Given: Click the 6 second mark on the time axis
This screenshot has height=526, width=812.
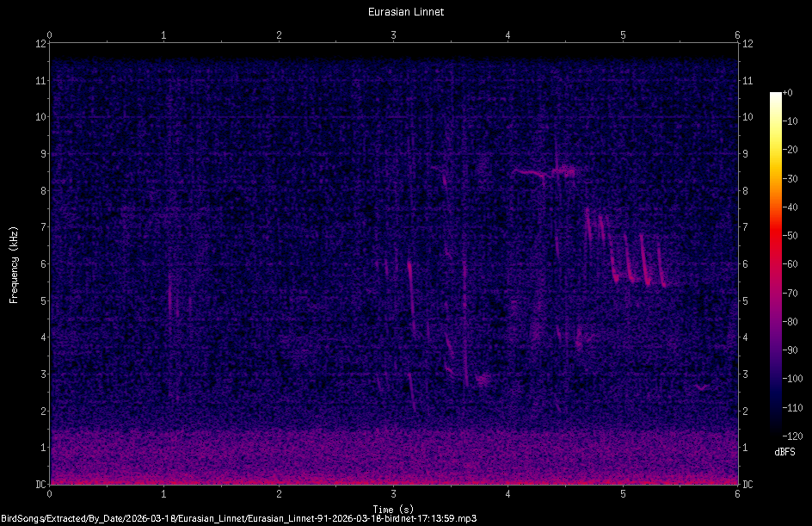Looking at the screenshot, I should click(x=737, y=496).
